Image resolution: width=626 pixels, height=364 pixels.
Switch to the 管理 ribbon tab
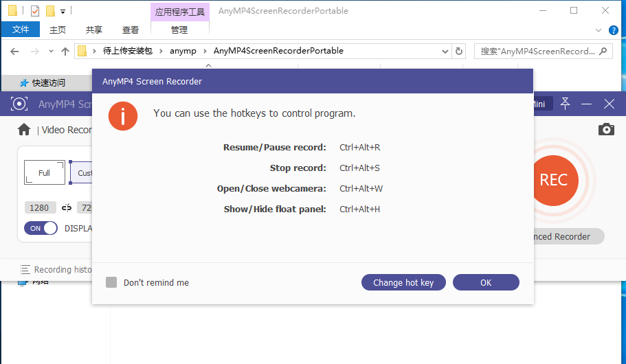pos(179,30)
